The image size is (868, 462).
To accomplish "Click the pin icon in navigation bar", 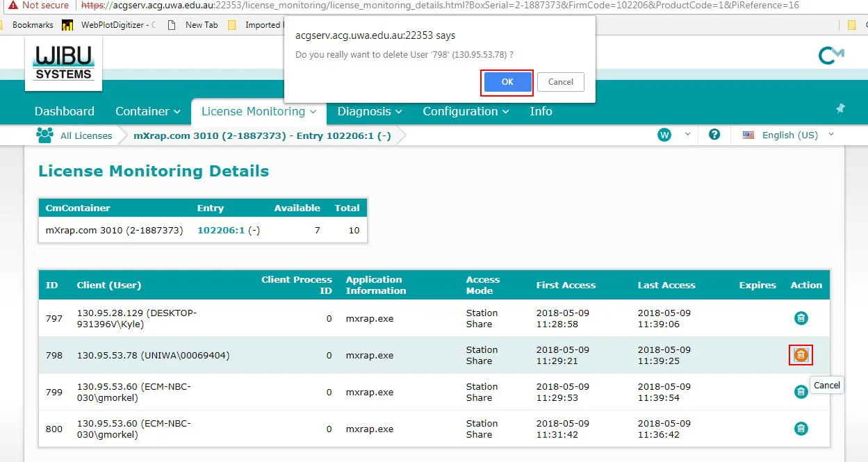I will point(840,109).
